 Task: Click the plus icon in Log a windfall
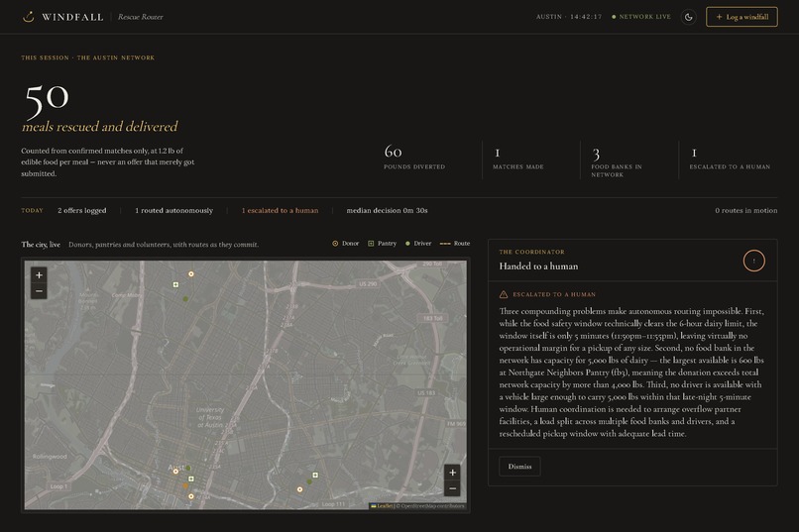tap(719, 17)
